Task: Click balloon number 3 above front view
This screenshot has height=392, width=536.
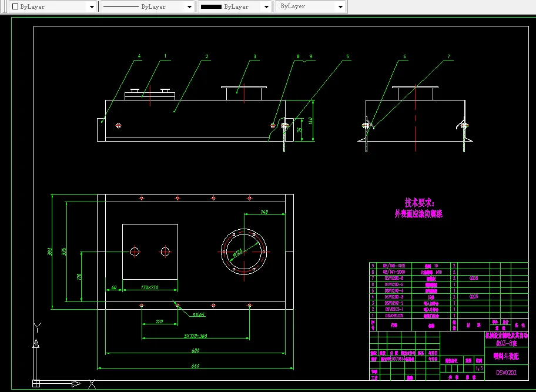Action: click(254, 56)
